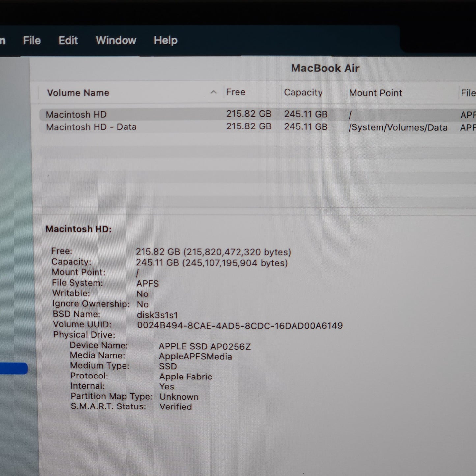Sort volumes by the Capacity column

point(303,92)
